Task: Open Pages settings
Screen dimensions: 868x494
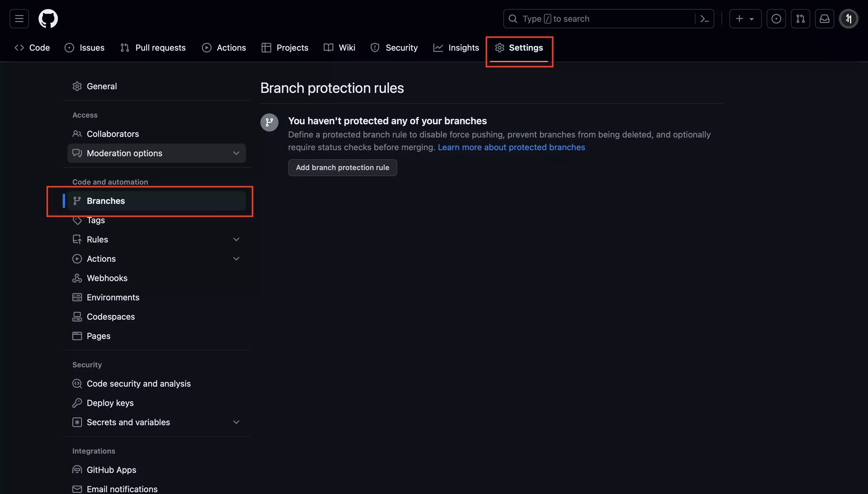Action: point(157,336)
